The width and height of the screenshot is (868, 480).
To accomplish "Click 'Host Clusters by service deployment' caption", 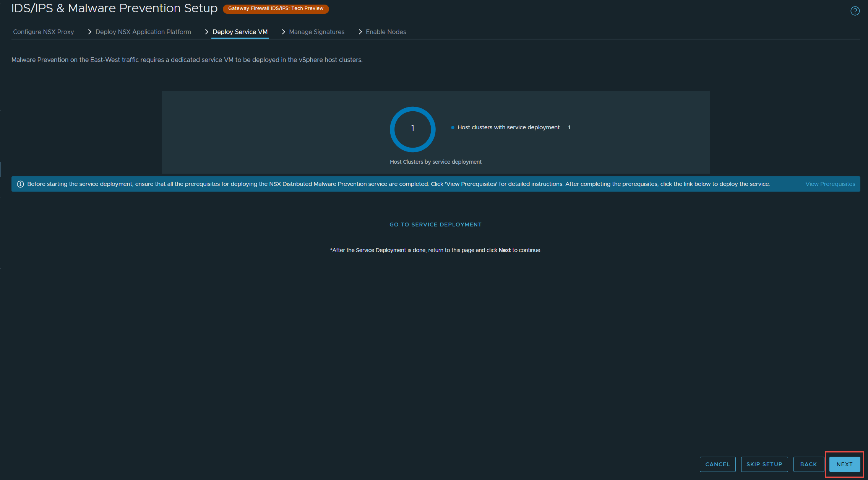I will tap(436, 162).
